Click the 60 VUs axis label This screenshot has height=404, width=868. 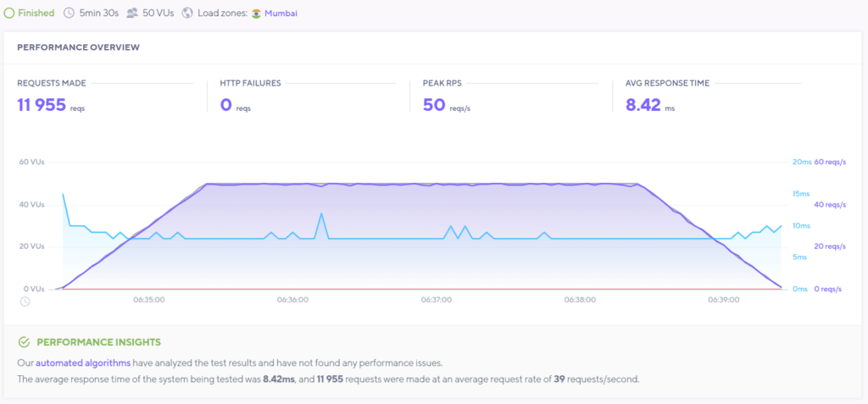pos(31,162)
